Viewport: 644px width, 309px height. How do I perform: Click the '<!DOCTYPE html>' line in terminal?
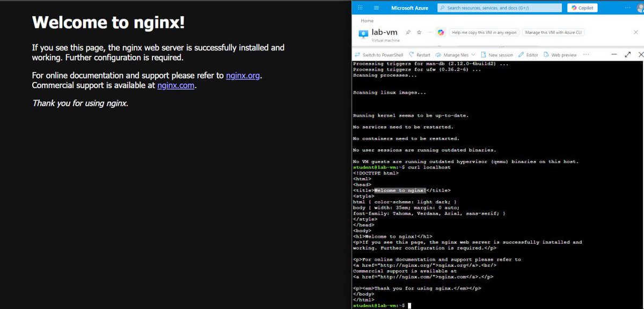376,173
